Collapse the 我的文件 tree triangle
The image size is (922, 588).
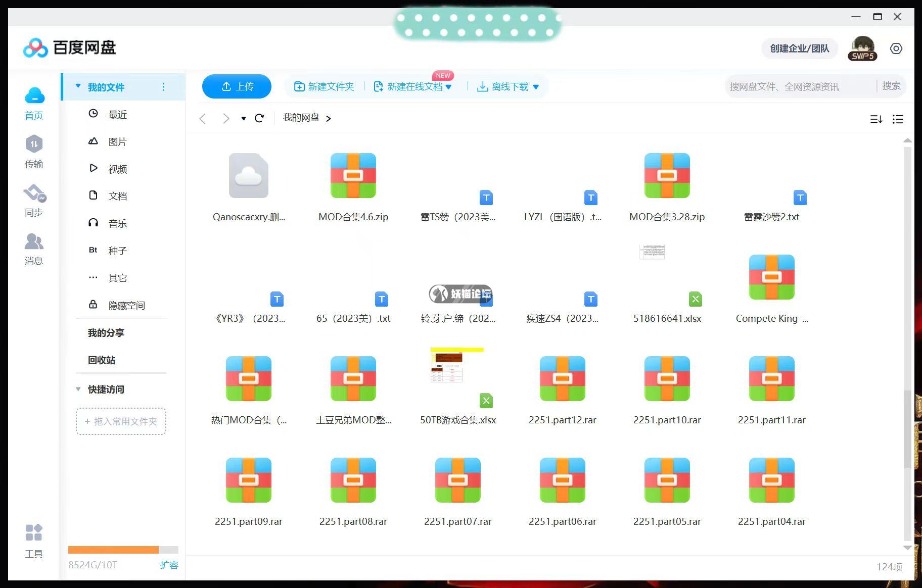coord(78,86)
